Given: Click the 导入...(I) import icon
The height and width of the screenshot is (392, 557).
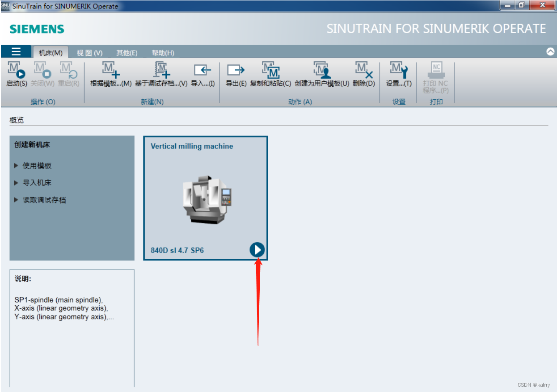Looking at the screenshot, I should tap(203, 71).
